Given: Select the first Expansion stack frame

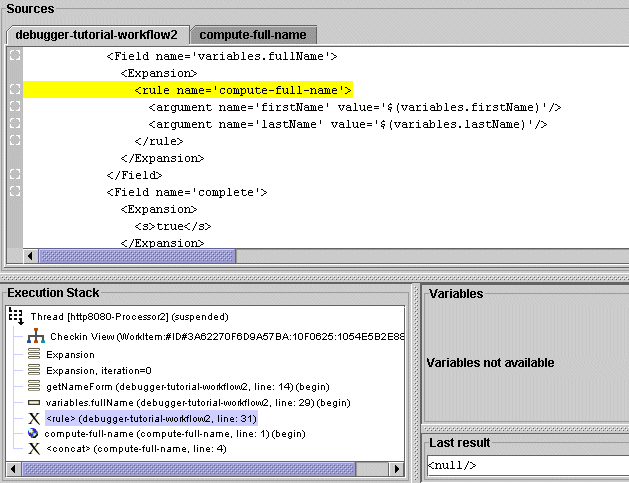Looking at the screenshot, I should (x=70, y=355).
